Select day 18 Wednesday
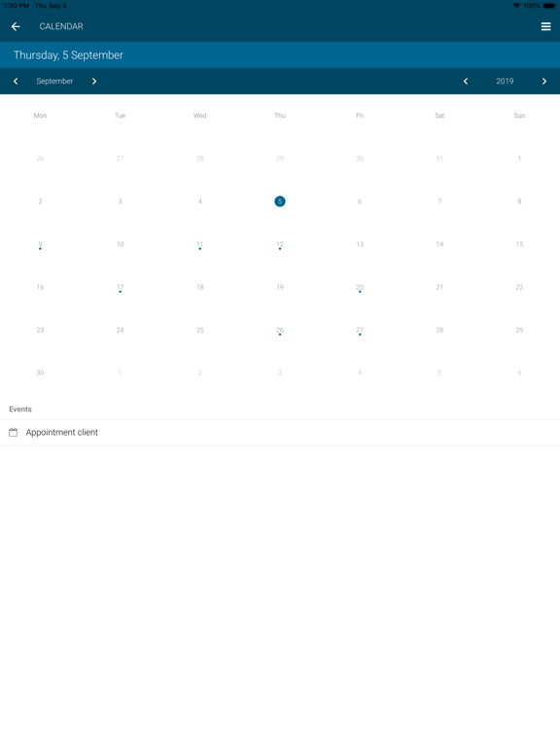This screenshot has height=747, width=560. pos(200,287)
